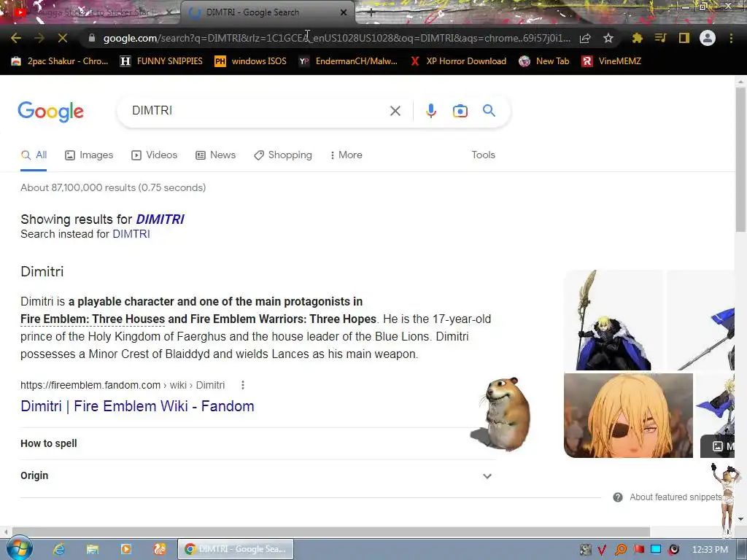Open the windows ISOS bookmark
Image resolution: width=747 pixels, height=560 pixels.
(x=251, y=61)
